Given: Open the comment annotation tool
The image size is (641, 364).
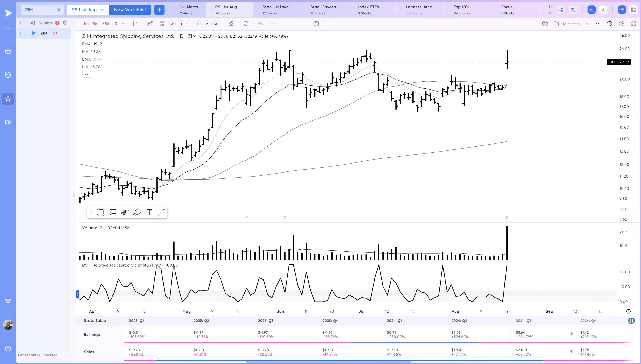Looking at the screenshot, I should (x=113, y=212).
